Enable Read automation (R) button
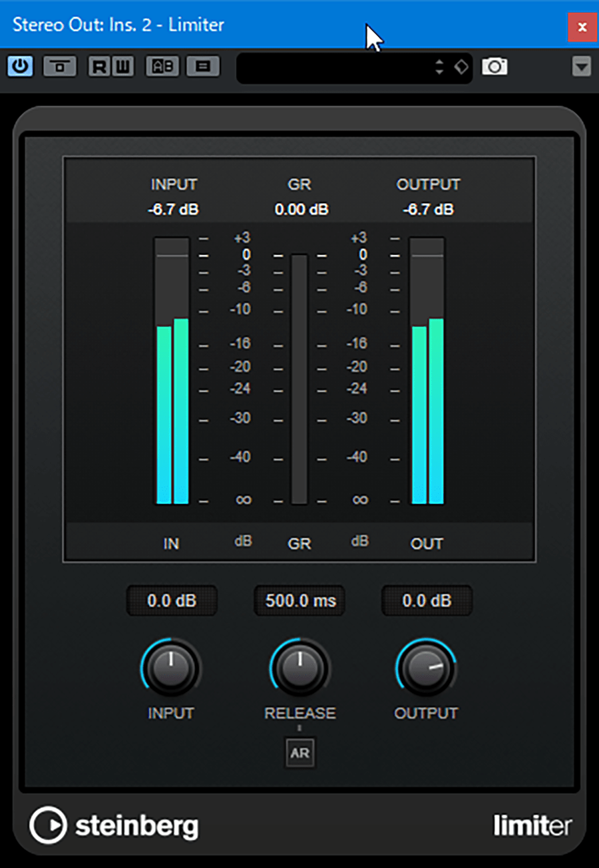The image size is (599, 868). tap(99, 67)
